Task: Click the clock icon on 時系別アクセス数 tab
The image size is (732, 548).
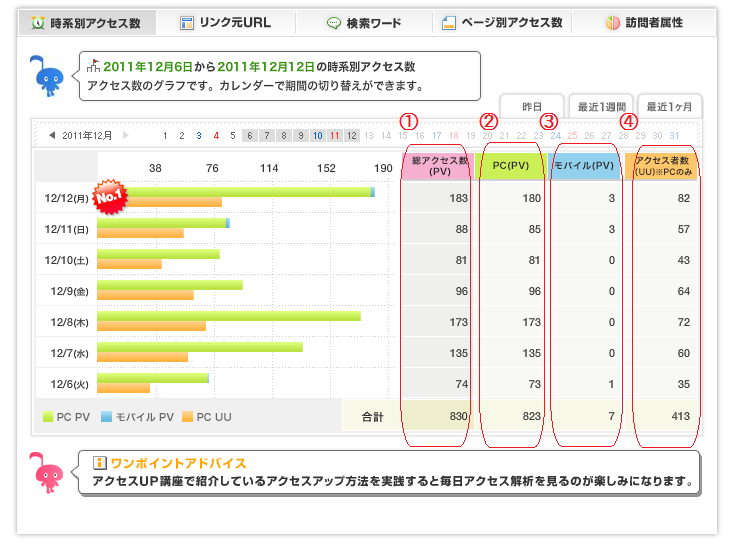Action: pyautogui.click(x=38, y=23)
